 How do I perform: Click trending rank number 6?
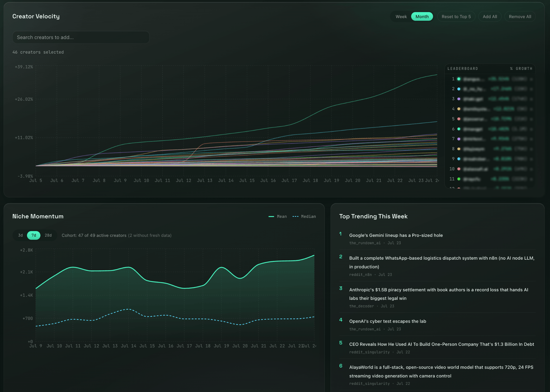coord(341,366)
